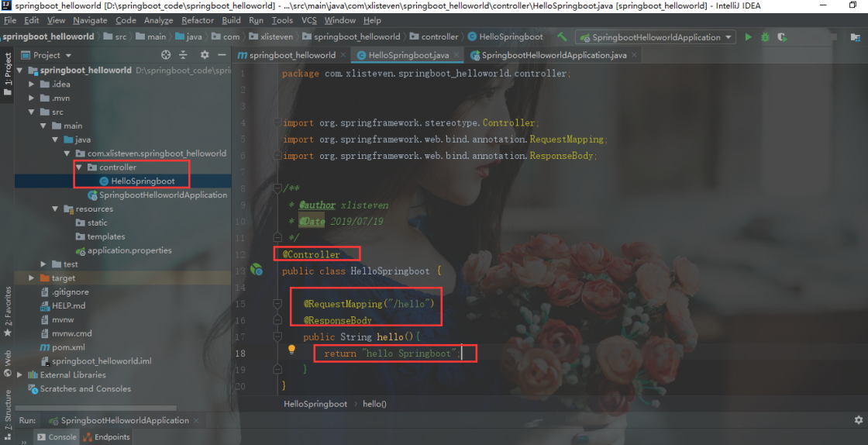Toggle fold on the import statements

click(278, 122)
